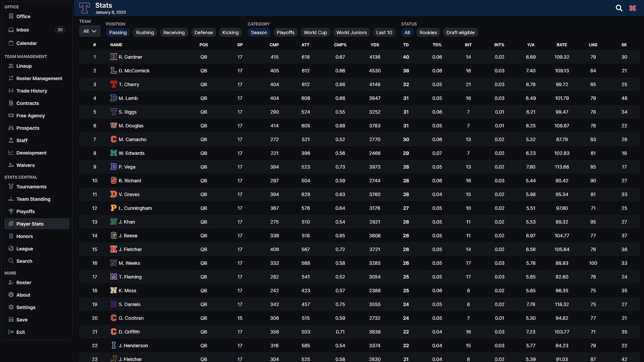Select the Draft eligible status filter
644x362 pixels.
460,33
